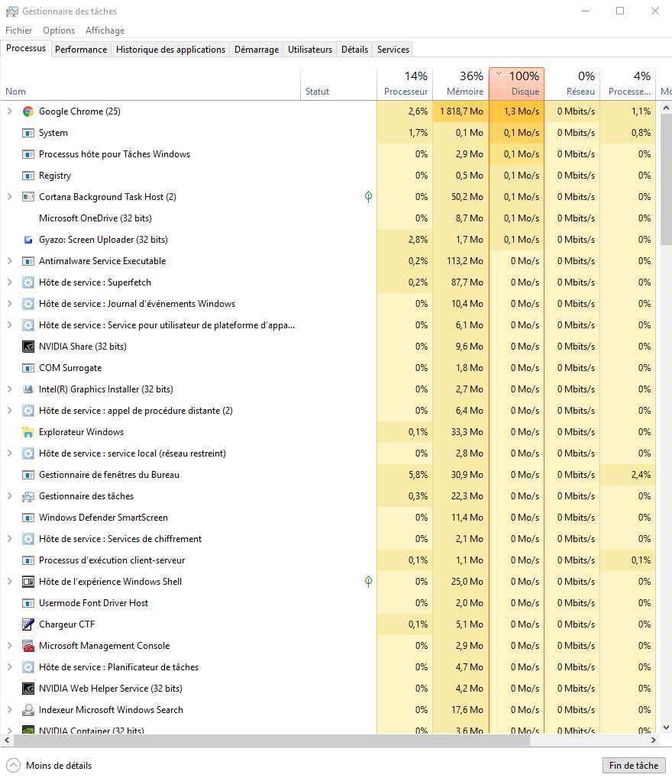Click the Task Manager title bar icon
This screenshot has height=784, width=672.
click(x=12, y=11)
